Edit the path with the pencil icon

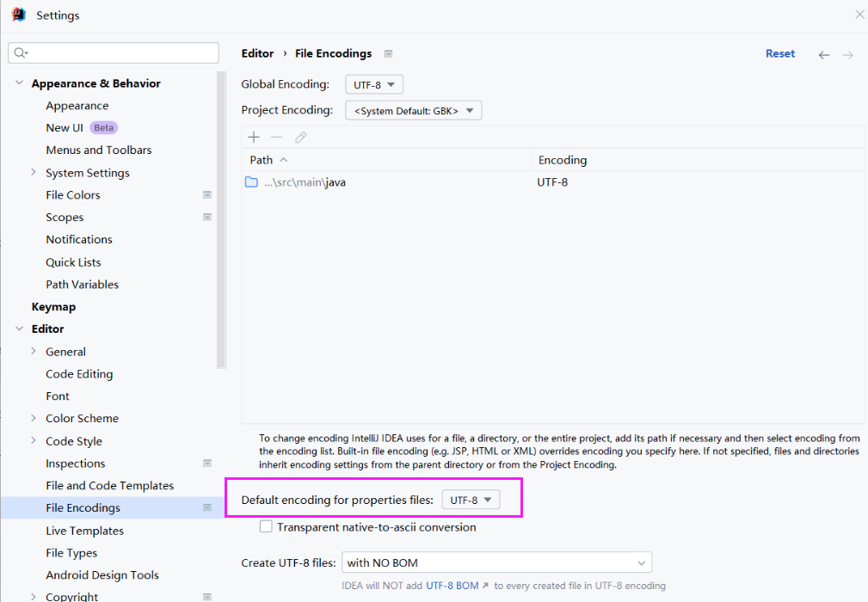[x=300, y=138]
